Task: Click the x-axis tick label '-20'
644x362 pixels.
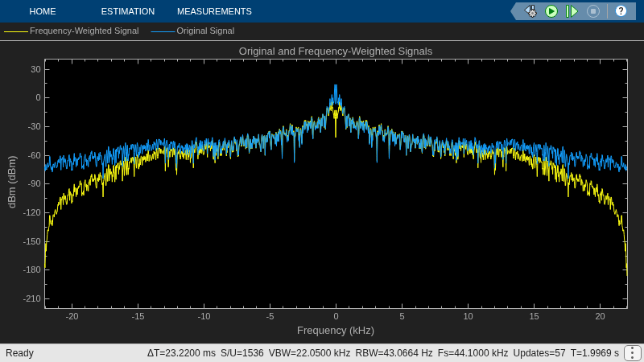Action: pyautogui.click(x=72, y=316)
